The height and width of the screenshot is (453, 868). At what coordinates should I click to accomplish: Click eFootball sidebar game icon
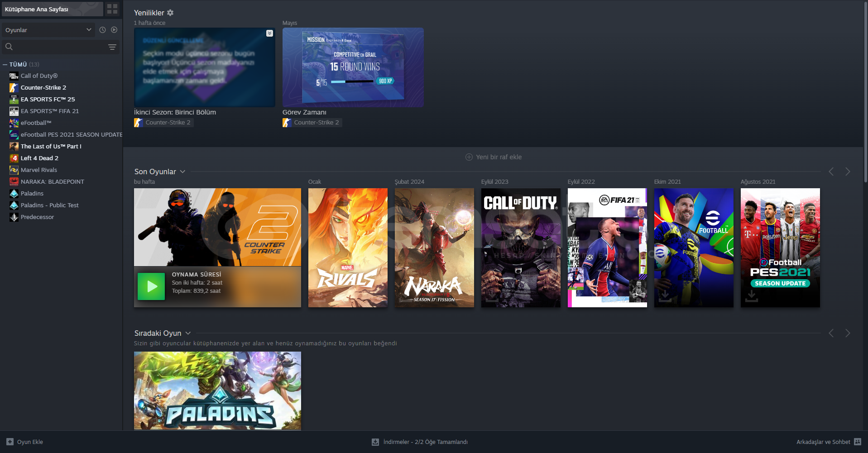pos(14,123)
